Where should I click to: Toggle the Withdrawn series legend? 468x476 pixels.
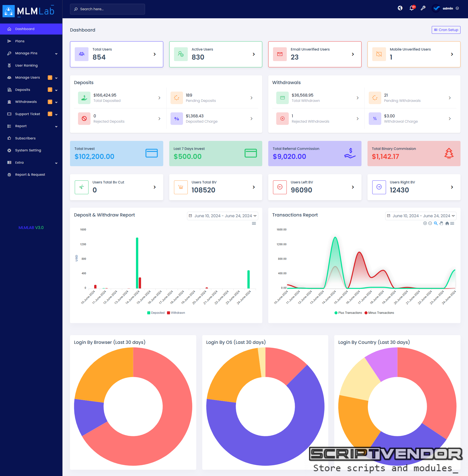point(176,313)
